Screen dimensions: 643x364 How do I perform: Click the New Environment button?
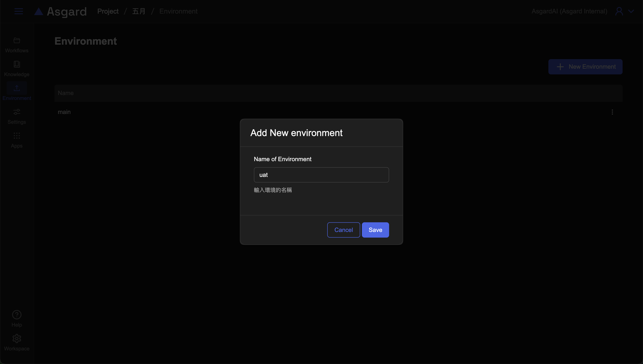[585, 67]
